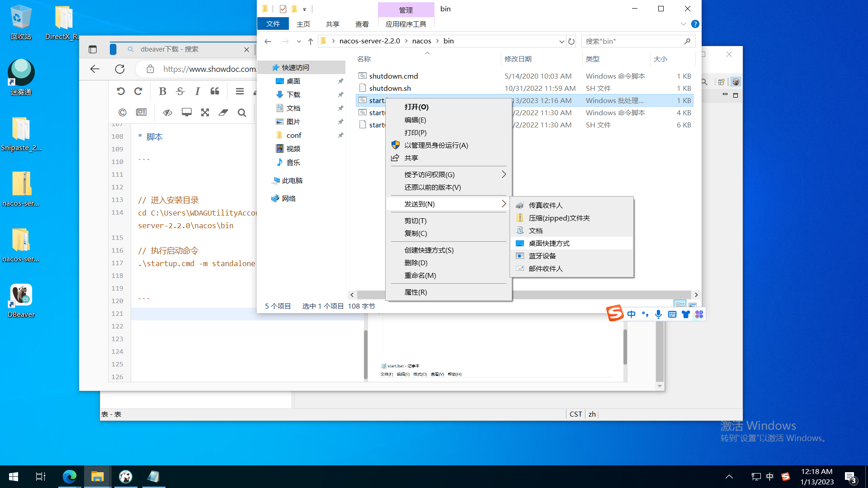Screen dimensions: 868x488
Task: Click the Sogou IME soft keyboard icon
Action: pyautogui.click(x=672, y=314)
